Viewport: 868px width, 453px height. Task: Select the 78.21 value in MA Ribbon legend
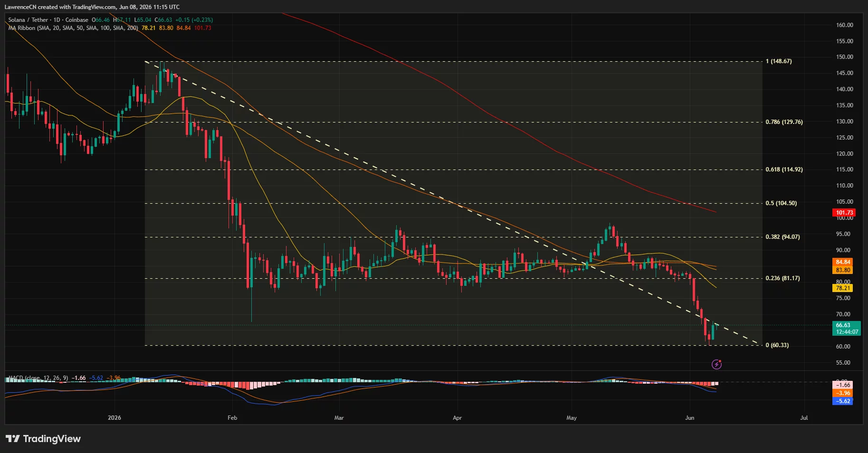click(x=148, y=28)
